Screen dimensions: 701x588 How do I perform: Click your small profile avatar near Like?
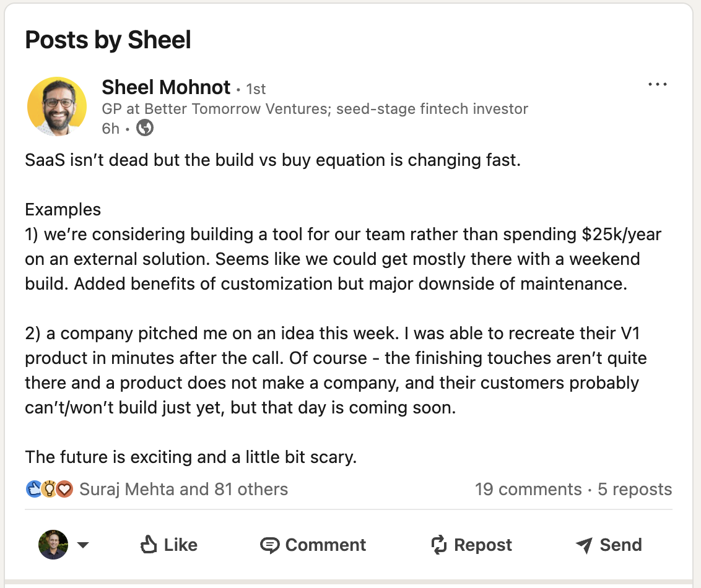point(53,545)
